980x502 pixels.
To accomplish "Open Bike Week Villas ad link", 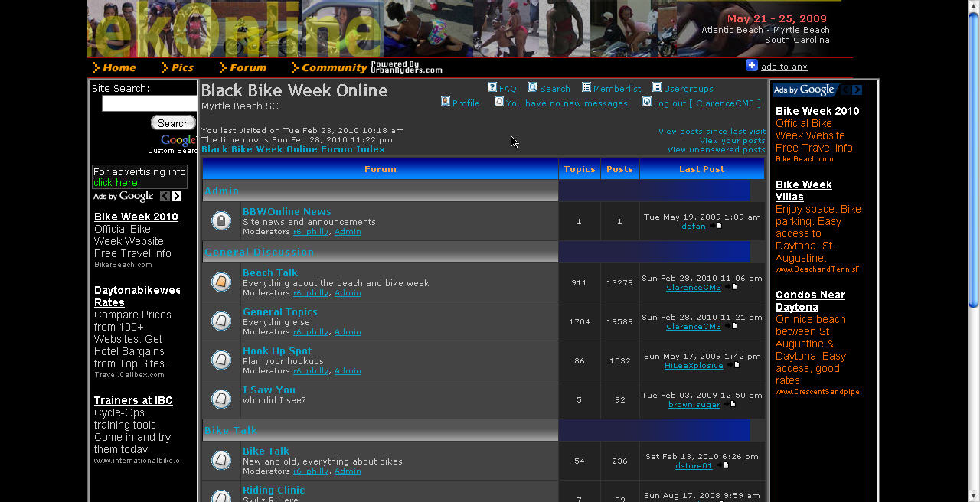I will click(x=804, y=191).
